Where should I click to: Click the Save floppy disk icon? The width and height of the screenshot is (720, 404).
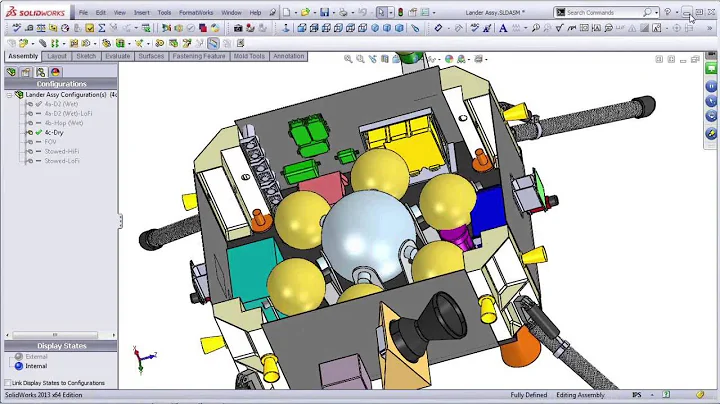coord(325,12)
